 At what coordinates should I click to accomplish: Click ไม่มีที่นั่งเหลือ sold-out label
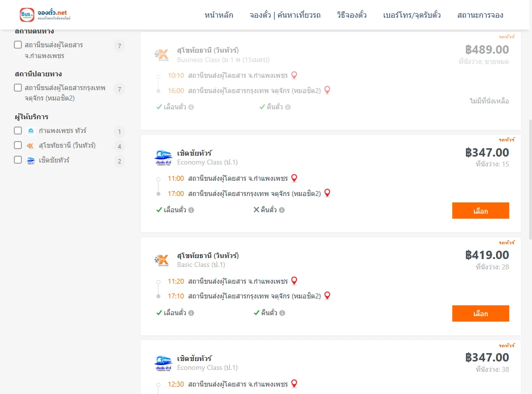(x=489, y=101)
